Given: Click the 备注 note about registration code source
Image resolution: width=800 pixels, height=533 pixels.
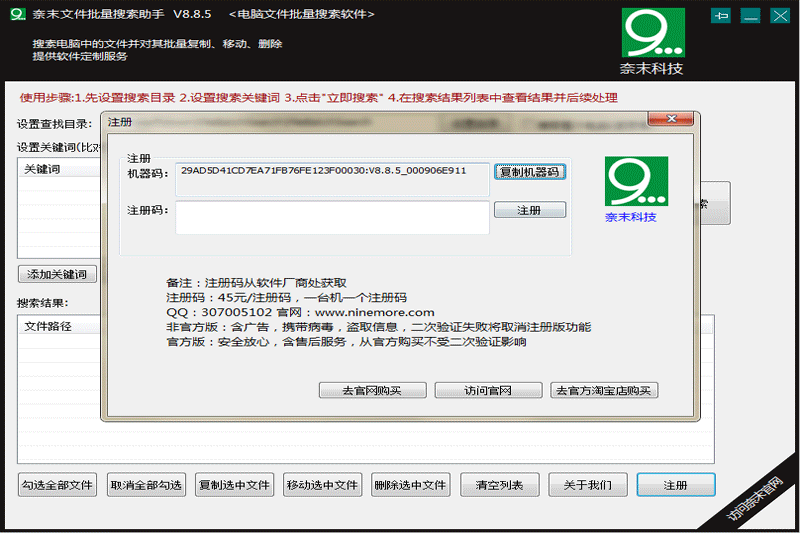Looking at the screenshot, I should [x=256, y=283].
